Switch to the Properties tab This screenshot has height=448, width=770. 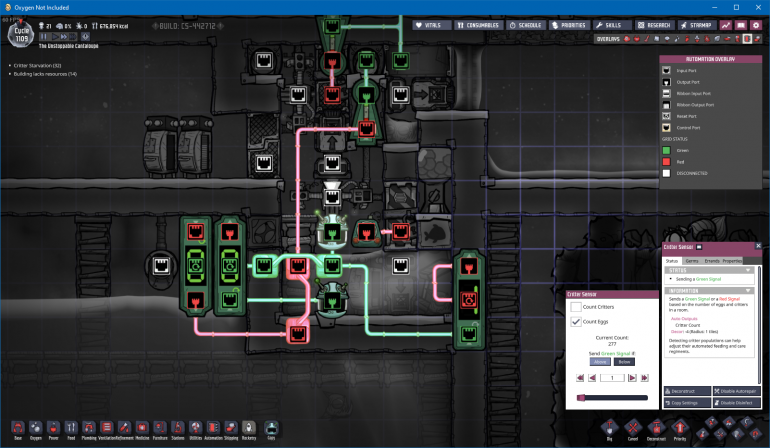pyautogui.click(x=732, y=261)
